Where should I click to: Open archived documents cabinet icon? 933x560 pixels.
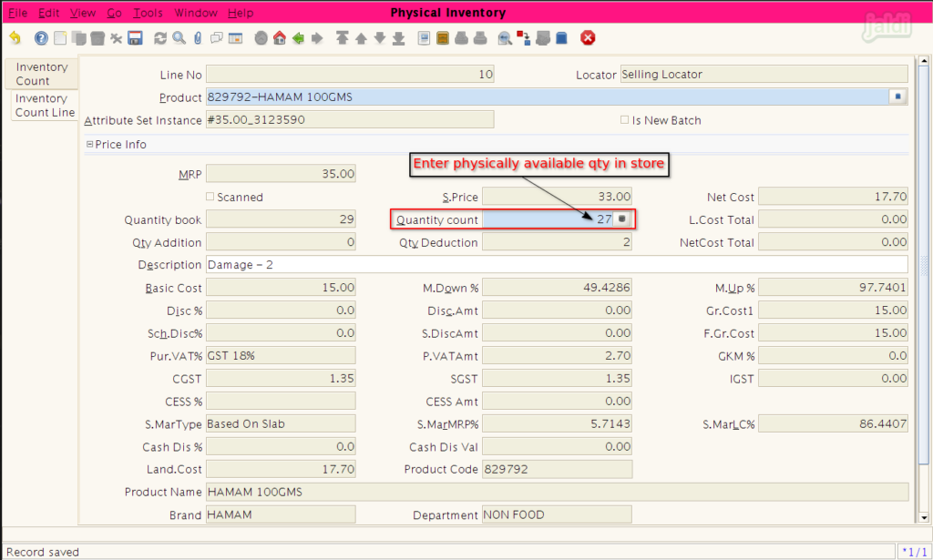tap(442, 38)
